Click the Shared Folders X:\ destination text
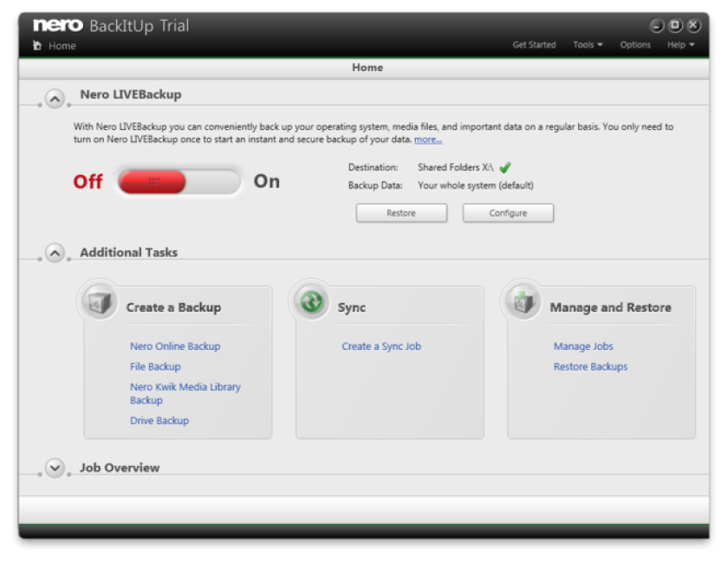 click(456, 167)
